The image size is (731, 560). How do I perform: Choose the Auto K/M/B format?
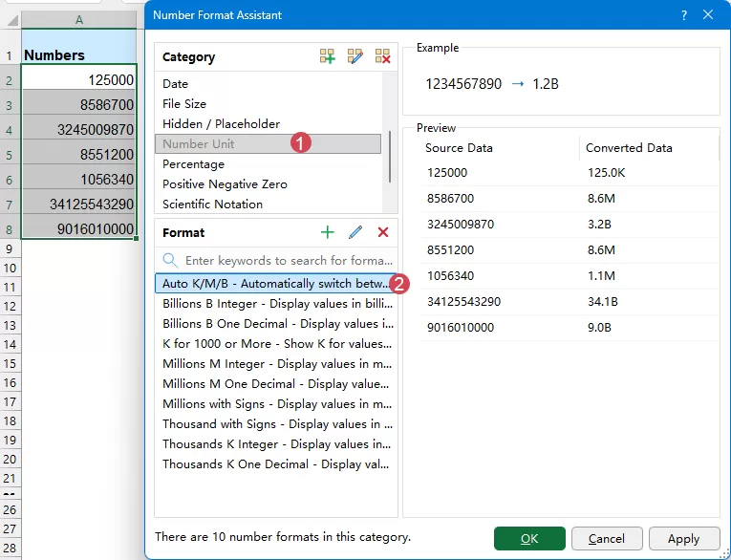pyautogui.click(x=275, y=284)
